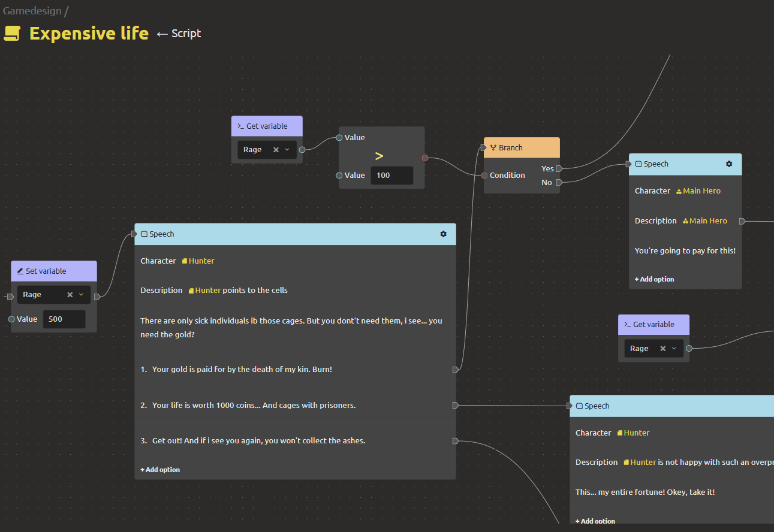Image resolution: width=774 pixels, height=532 pixels.
Task: Click the Branch node header
Action: click(522, 148)
